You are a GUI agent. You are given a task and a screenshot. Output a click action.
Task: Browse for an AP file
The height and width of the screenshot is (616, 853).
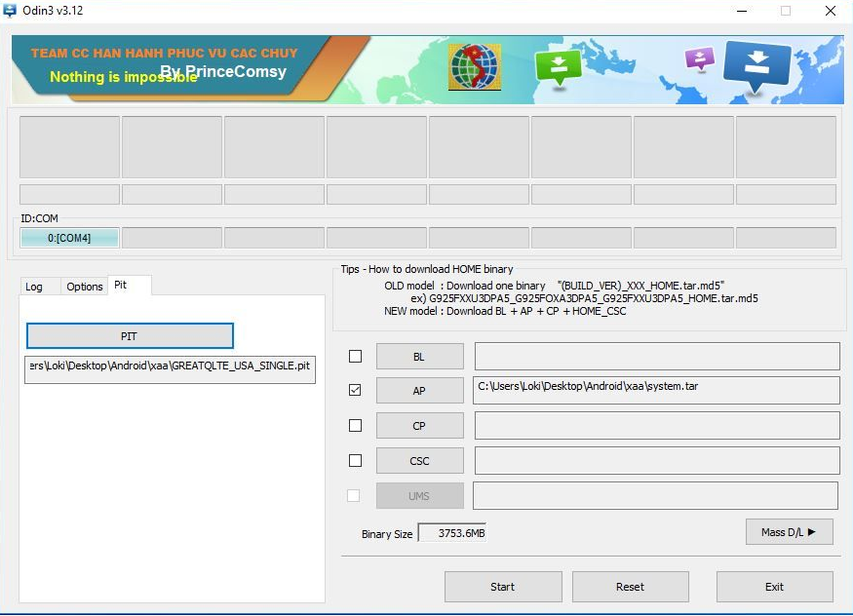coord(420,391)
